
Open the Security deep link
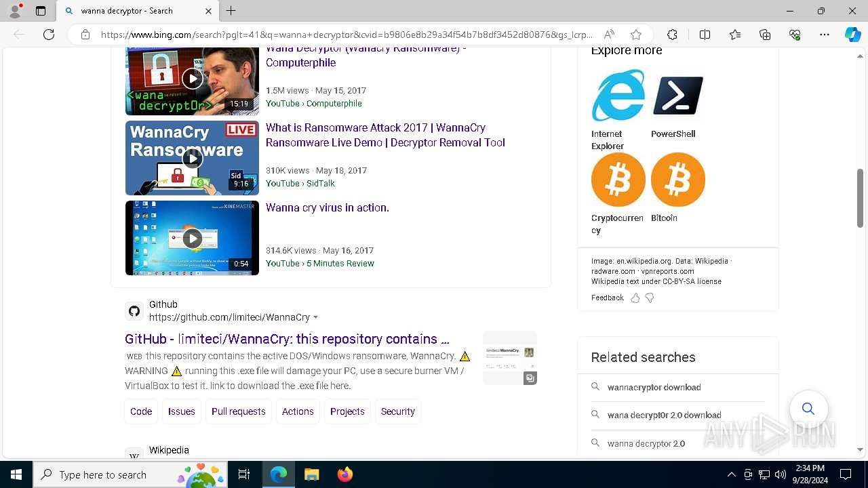pyautogui.click(x=398, y=411)
